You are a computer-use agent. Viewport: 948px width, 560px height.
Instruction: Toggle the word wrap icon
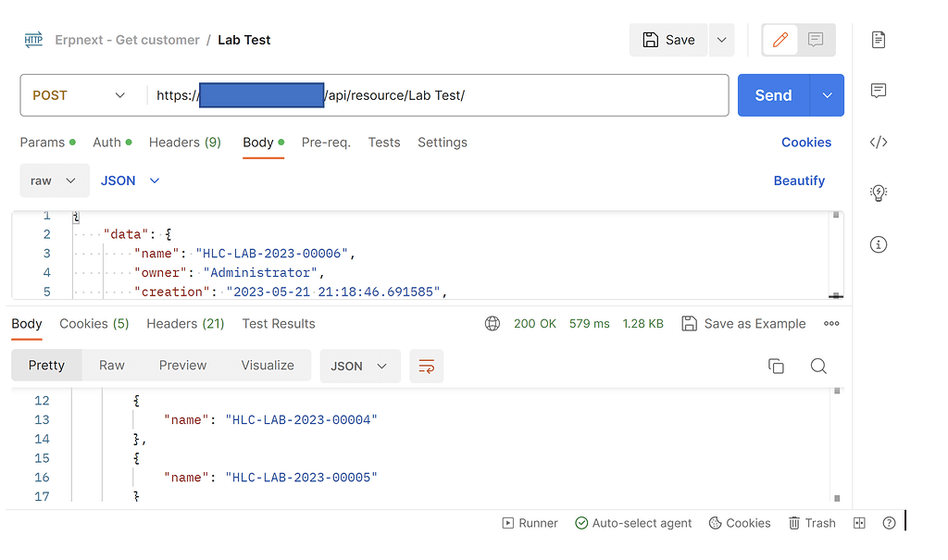[x=426, y=367]
